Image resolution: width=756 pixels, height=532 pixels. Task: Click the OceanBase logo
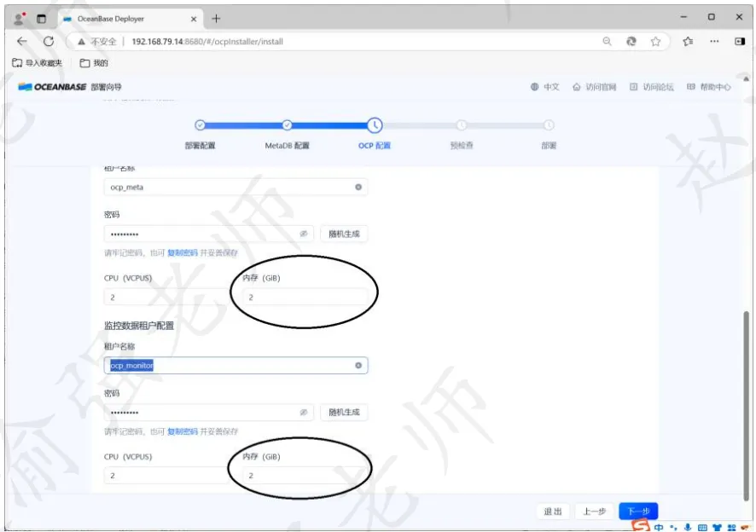tap(52, 87)
